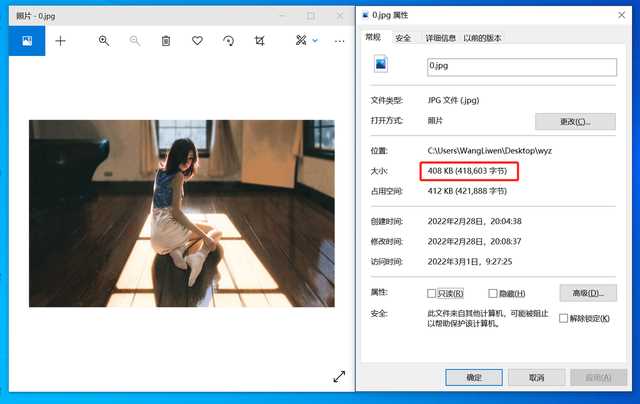Click the access time 2022年3月1日, 9:27:25

(470, 262)
